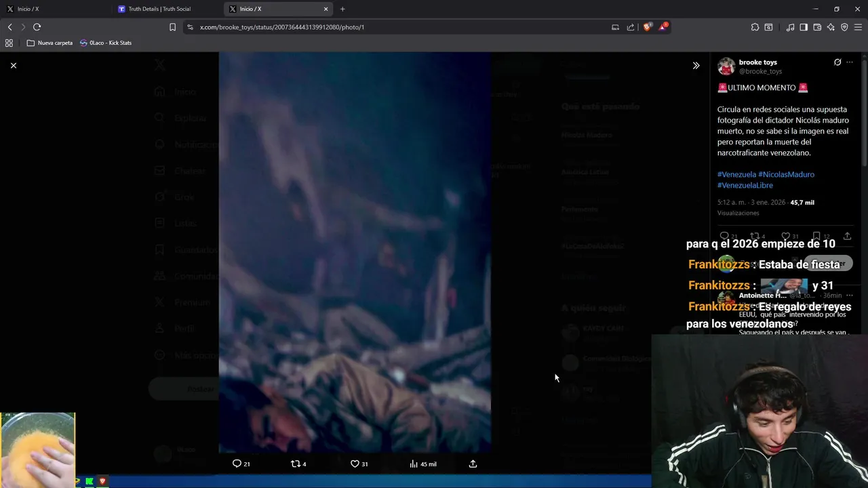The height and width of the screenshot is (488, 868).
Task: Open the Brave VPN shield icon
Action: click(x=844, y=27)
